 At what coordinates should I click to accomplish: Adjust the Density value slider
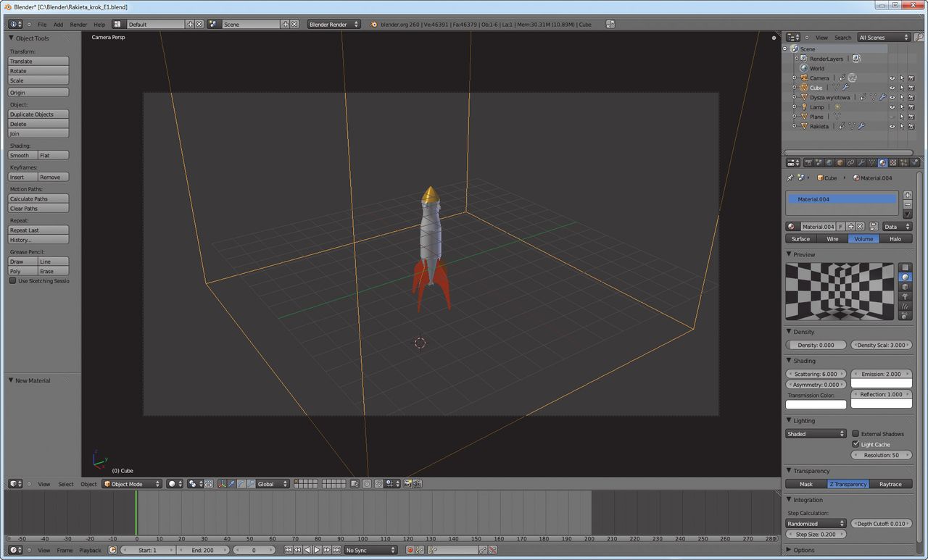(x=816, y=345)
